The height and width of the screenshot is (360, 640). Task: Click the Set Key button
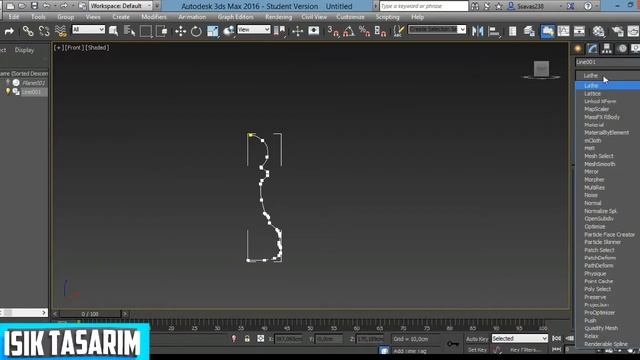coord(477,350)
